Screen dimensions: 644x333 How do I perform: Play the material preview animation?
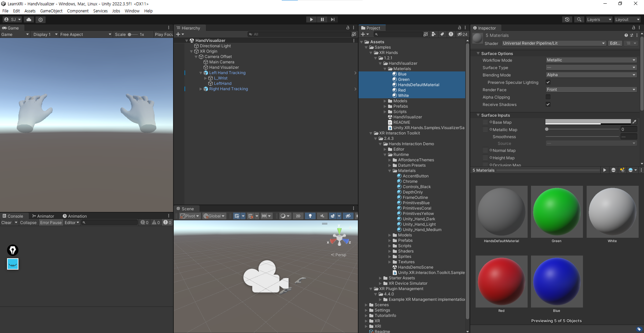[x=604, y=170]
